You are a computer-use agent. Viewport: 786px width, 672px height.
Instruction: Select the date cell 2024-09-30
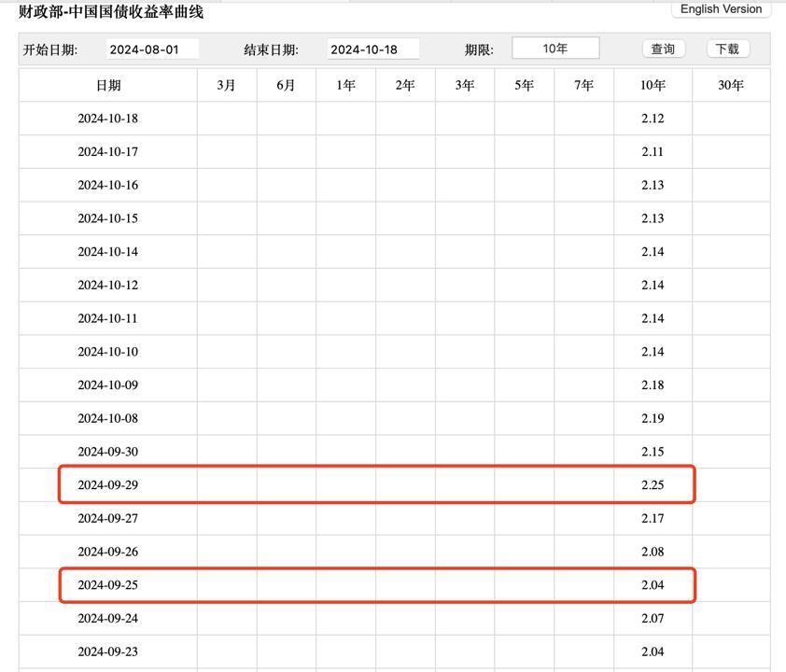coord(107,452)
